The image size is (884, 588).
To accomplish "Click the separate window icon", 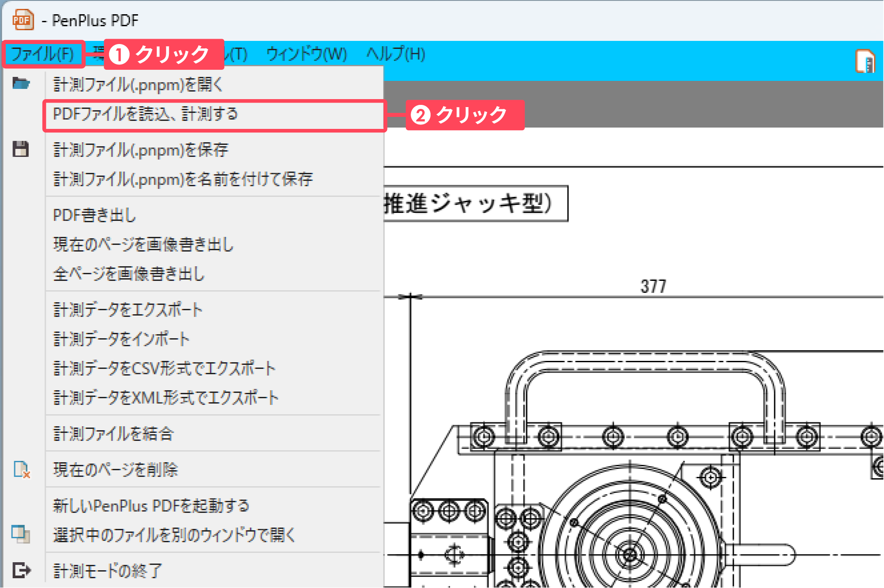I will (x=21, y=534).
